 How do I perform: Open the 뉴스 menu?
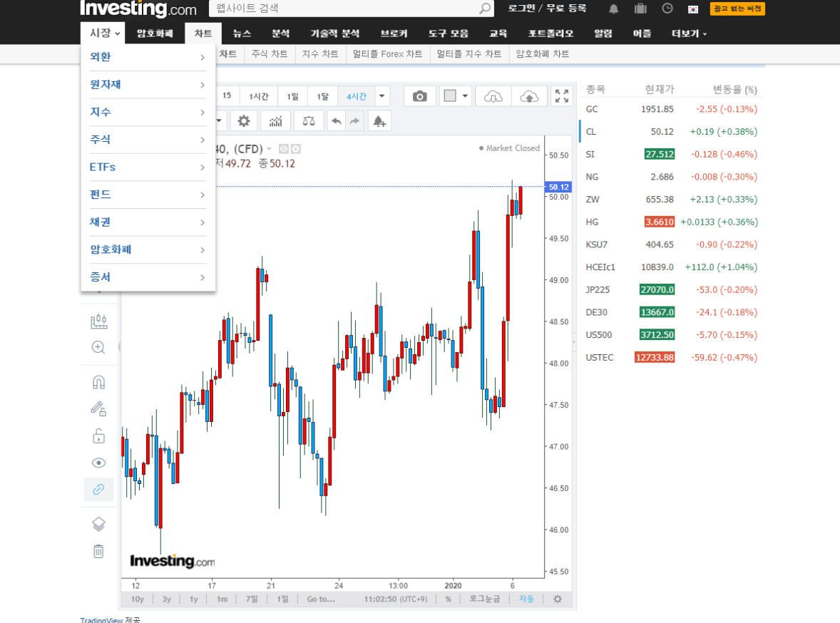tap(242, 34)
